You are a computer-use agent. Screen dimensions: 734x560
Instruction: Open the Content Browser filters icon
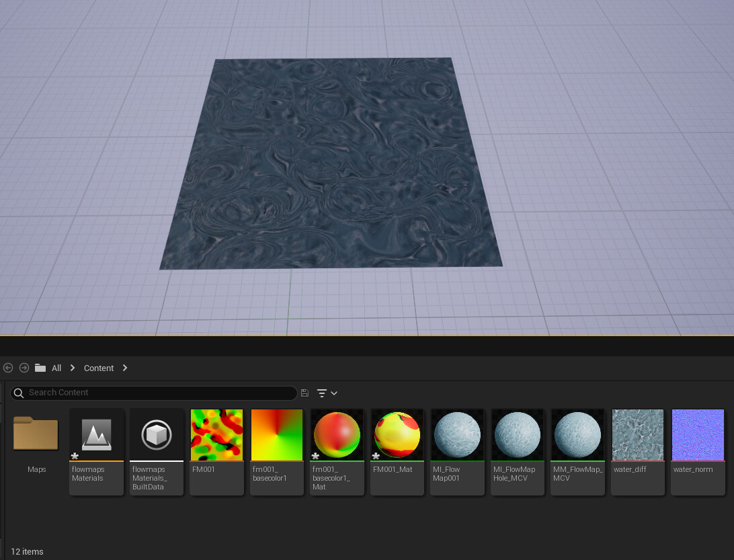pyautogui.click(x=322, y=393)
